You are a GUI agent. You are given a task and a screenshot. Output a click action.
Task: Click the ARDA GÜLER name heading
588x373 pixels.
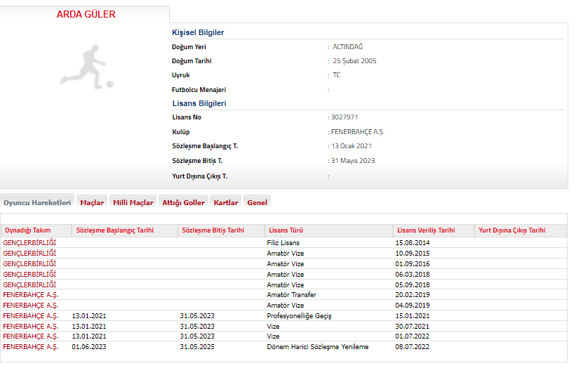pyautogui.click(x=86, y=15)
